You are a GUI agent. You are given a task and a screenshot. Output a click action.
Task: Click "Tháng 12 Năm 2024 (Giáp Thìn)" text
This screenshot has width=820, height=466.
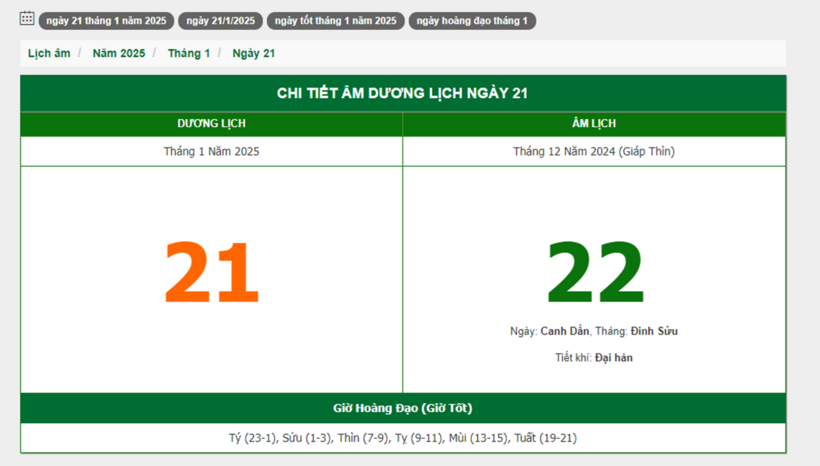click(594, 152)
